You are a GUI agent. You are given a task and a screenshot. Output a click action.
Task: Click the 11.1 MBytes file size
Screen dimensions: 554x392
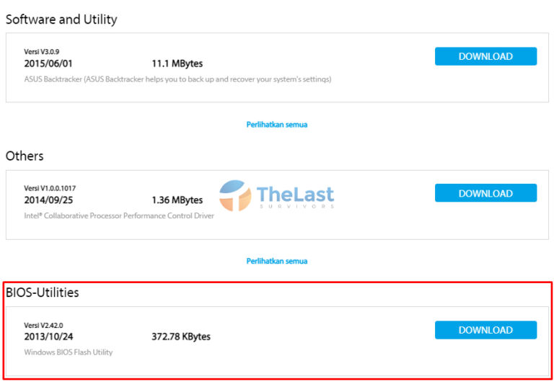point(177,63)
